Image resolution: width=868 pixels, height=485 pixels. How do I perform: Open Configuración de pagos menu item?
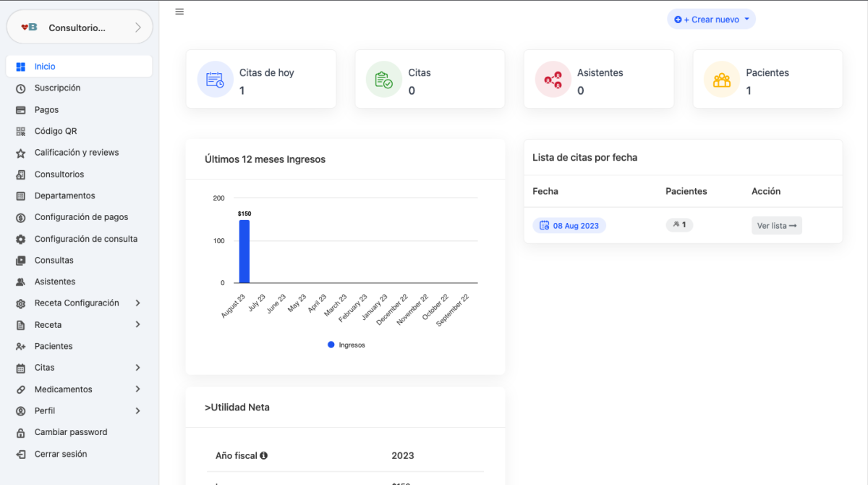(80, 217)
